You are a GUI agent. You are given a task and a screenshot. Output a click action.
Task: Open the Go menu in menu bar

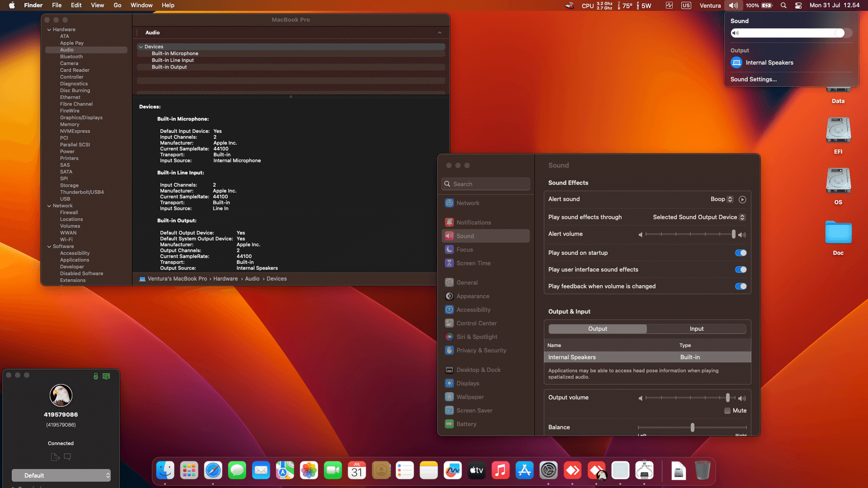point(118,5)
